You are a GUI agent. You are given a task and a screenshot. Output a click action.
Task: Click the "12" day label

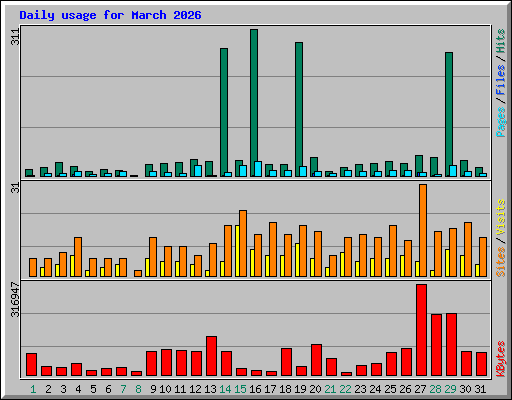point(195,389)
